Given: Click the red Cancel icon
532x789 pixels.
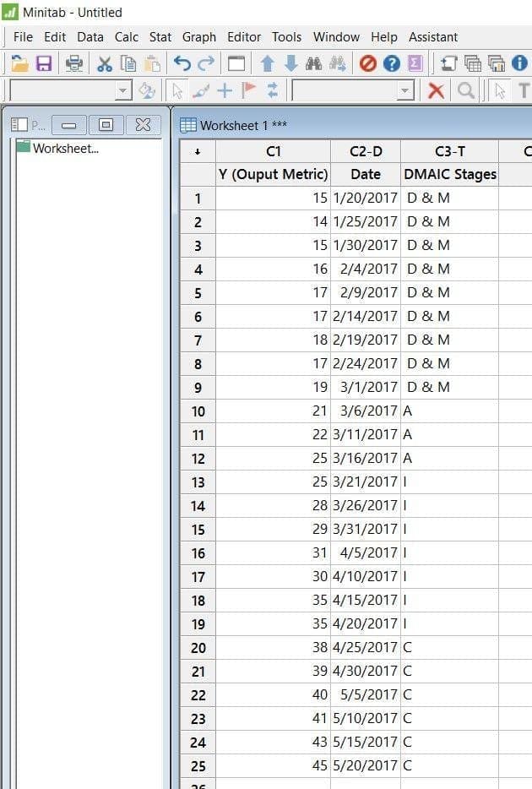Looking at the screenshot, I should tap(367, 63).
